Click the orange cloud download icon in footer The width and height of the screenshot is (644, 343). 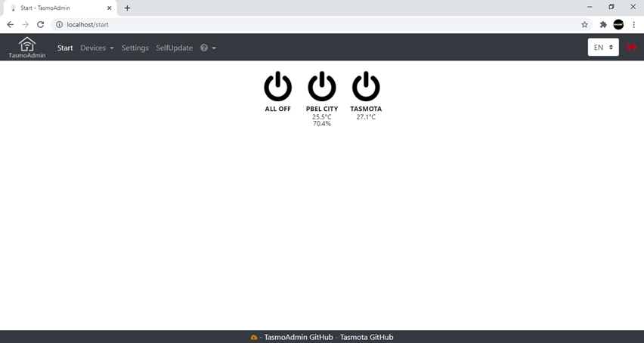coord(254,337)
